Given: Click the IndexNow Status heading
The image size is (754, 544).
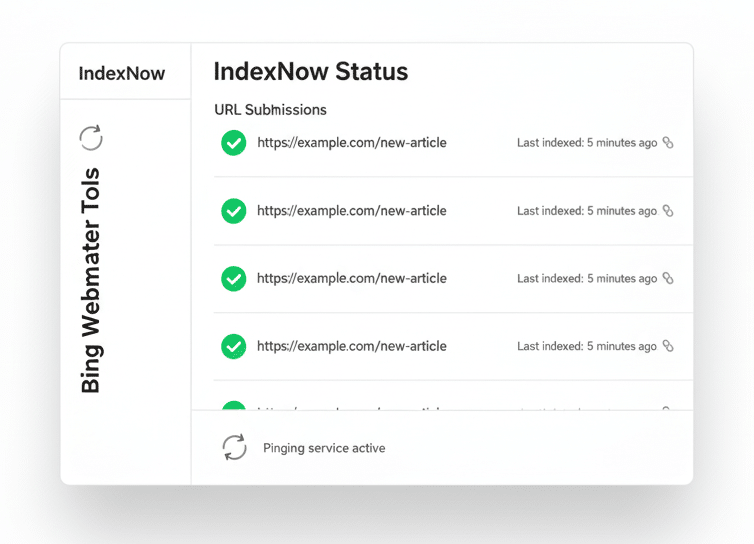Looking at the screenshot, I should click(x=310, y=72).
